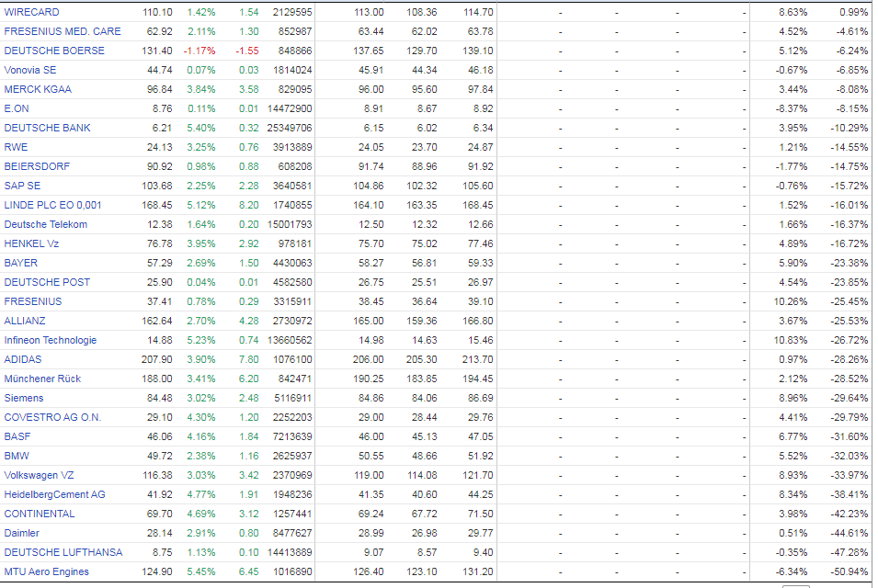Select the Continental -42.23% value
Viewport: 878px width, 588px height.
tap(849, 514)
